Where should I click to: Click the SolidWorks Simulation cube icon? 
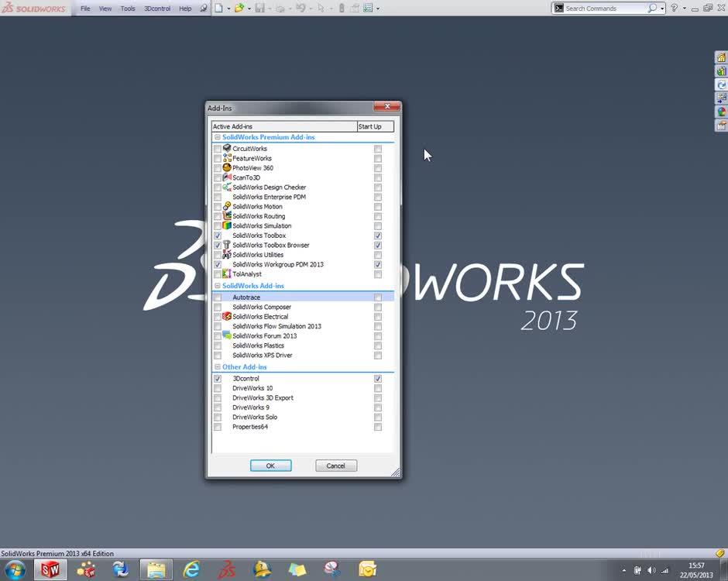[x=227, y=225]
